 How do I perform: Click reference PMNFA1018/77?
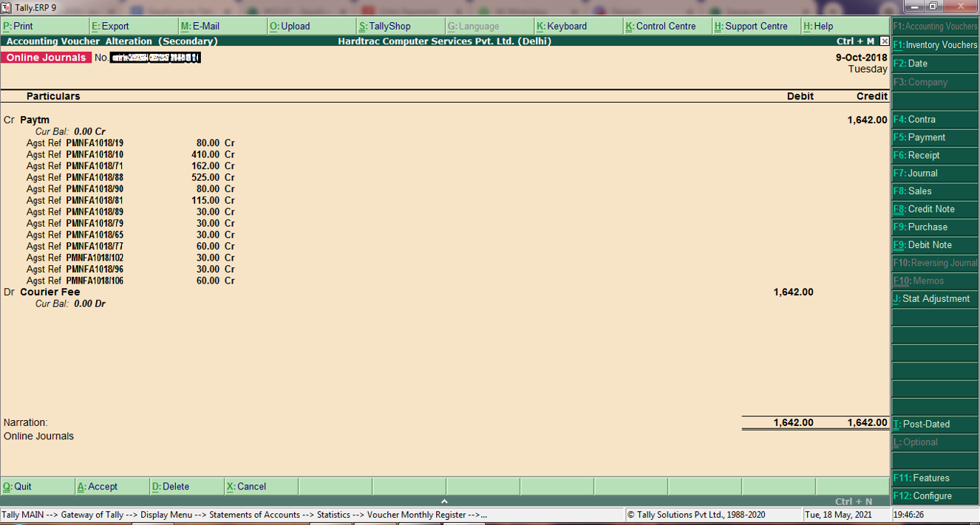pos(95,246)
